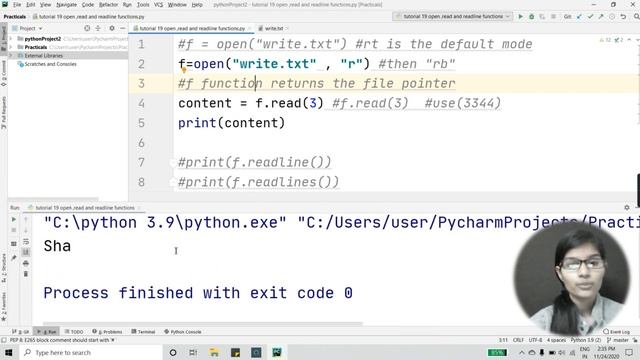
Task: Select tutorial 19 editor tab
Action: pyautogui.click(x=192, y=29)
